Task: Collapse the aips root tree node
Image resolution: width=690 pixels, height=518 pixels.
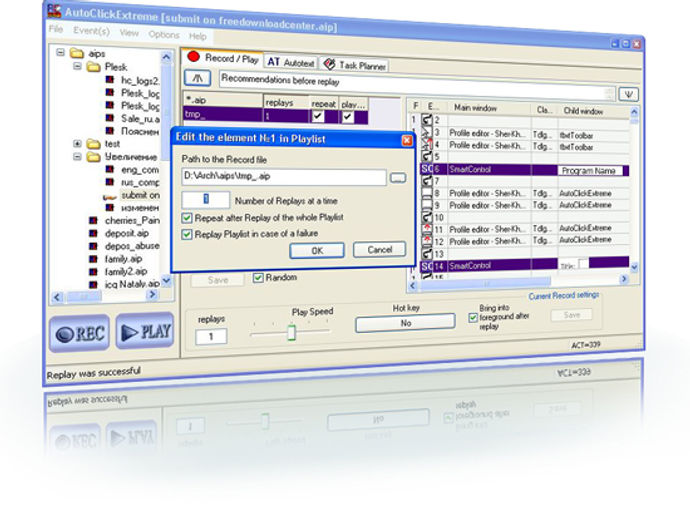Action: tap(60, 52)
